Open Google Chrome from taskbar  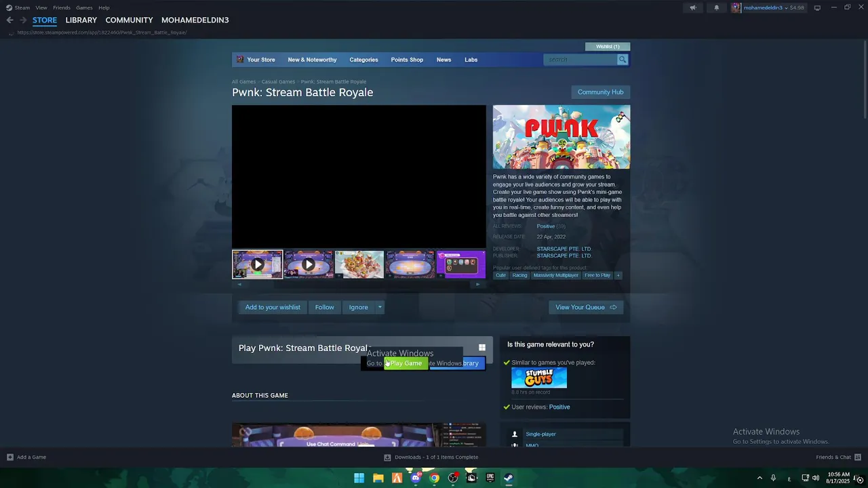click(434, 478)
